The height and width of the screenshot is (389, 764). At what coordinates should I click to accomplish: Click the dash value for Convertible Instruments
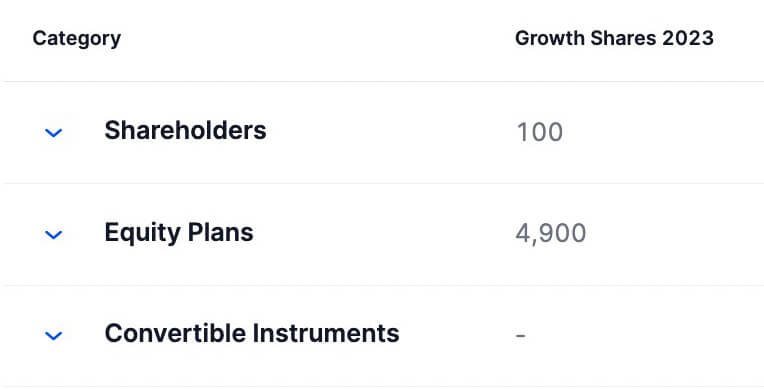[520, 335]
